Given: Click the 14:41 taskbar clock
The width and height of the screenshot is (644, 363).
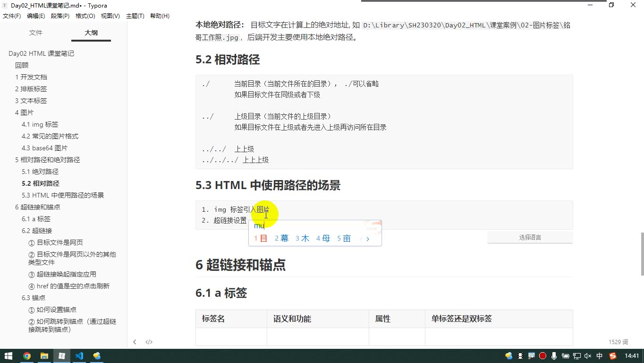Looking at the screenshot, I should coord(632,356).
